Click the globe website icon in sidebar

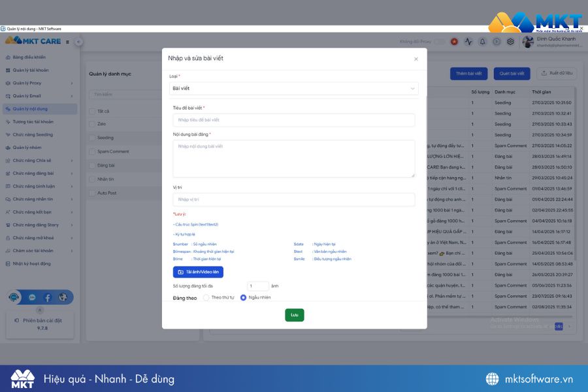pos(63,297)
